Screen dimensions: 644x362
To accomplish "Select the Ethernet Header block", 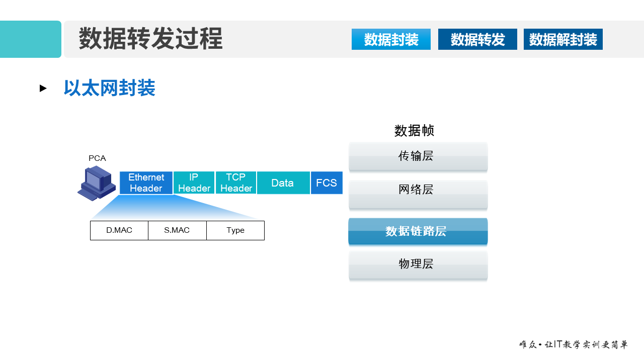I will coord(146,183).
